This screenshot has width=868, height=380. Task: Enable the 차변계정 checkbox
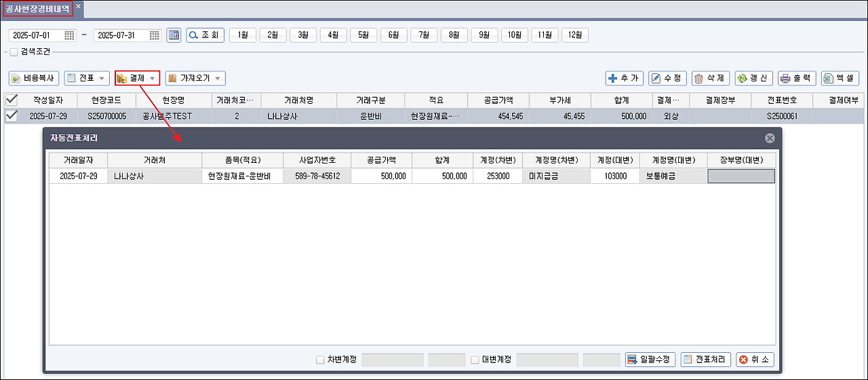pos(321,360)
